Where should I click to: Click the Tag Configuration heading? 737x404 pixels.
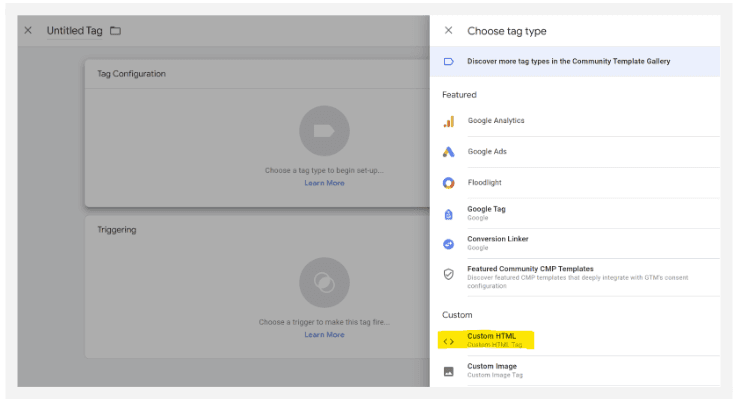[132, 74]
